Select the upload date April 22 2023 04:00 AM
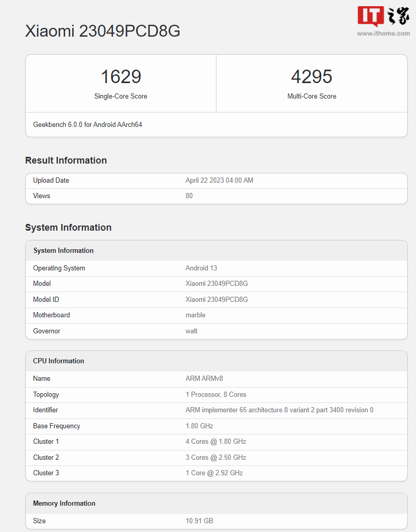Viewport: 416px width, 532px height. coord(220,181)
